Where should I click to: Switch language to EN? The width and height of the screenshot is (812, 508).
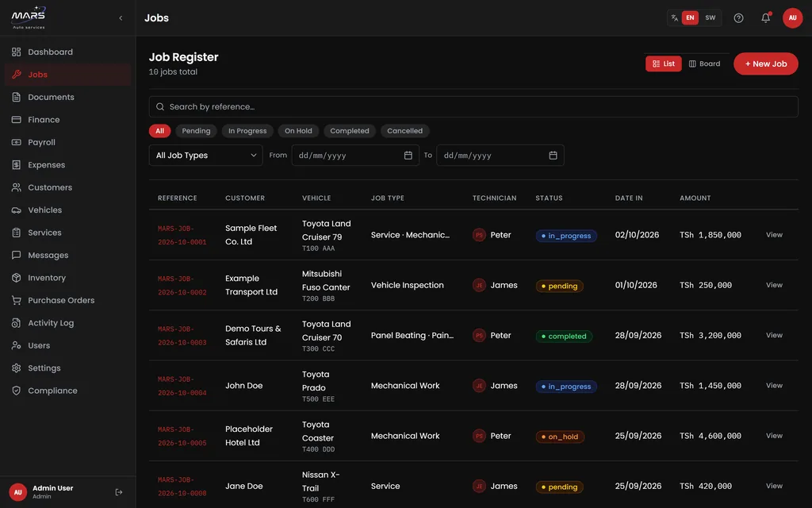click(x=690, y=17)
